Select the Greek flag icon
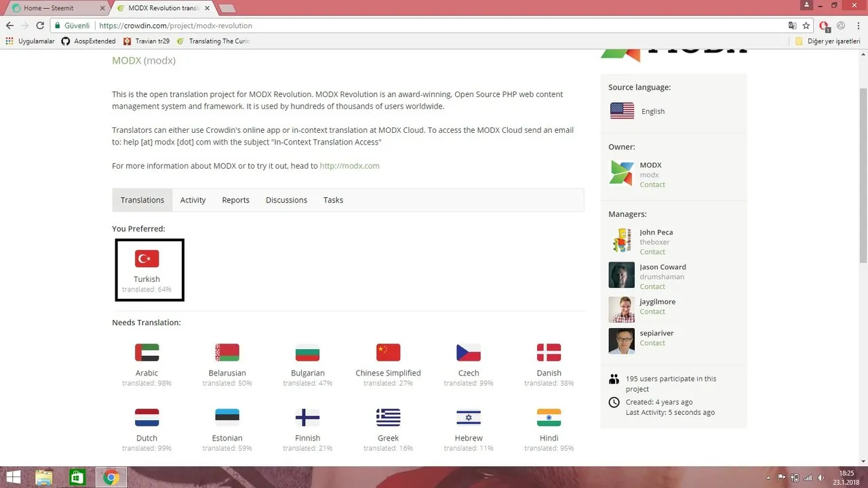This screenshot has width=868, height=488. tap(389, 418)
